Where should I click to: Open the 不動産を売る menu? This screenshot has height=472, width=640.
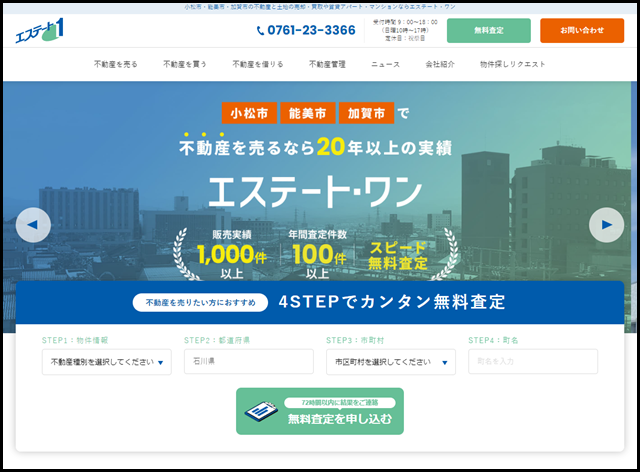point(116,64)
